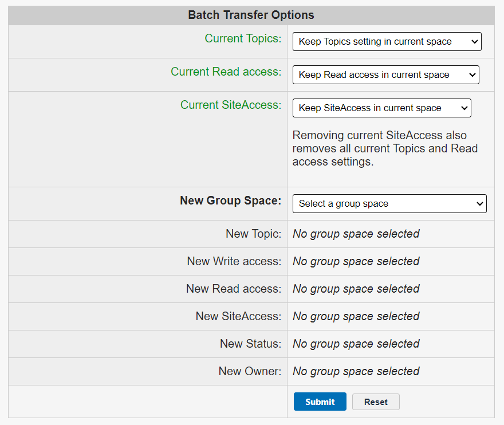Click 'No group space selected' beside New SiteAccess
This screenshot has width=504, height=425.
coord(356,317)
